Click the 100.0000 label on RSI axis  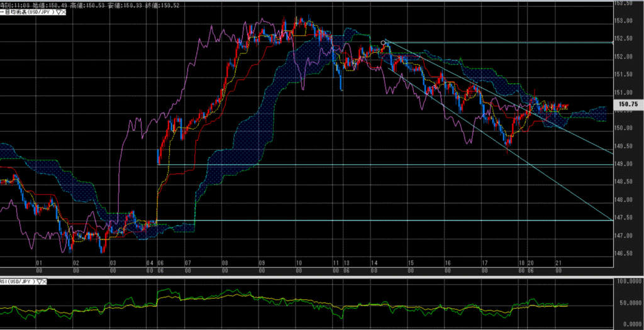pyautogui.click(x=630, y=282)
